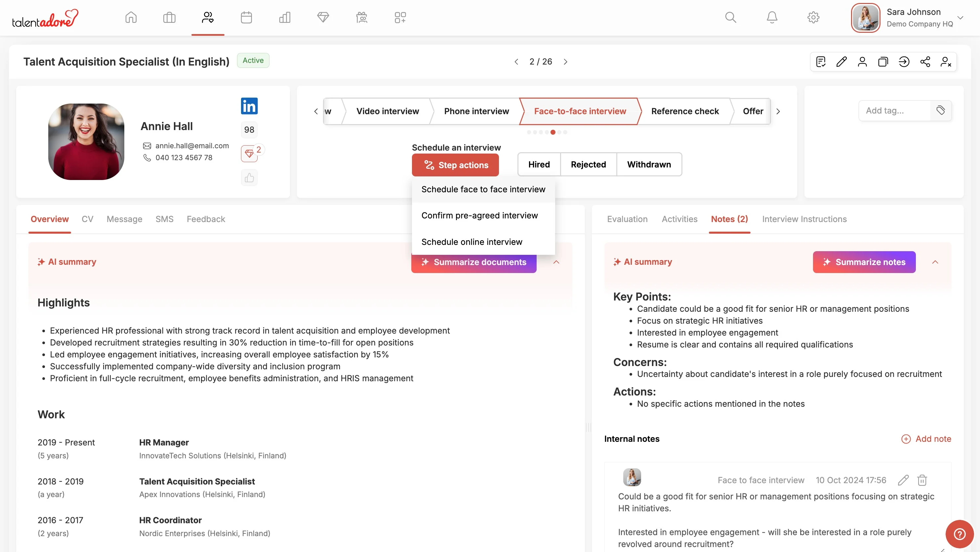This screenshot has width=980, height=552.
Task: Mark the candidate as Hired
Action: point(539,164)
